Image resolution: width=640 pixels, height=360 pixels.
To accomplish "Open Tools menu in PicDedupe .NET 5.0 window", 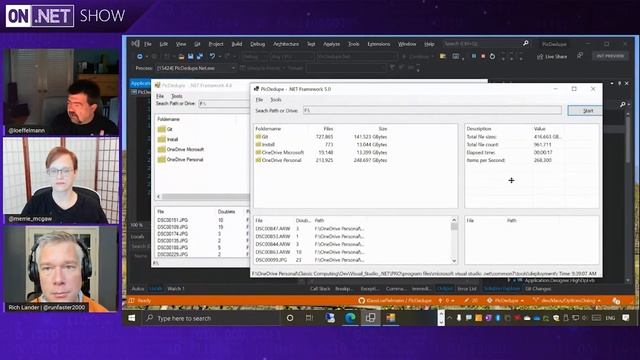I will pyautogui.click(x=276, y=100).
